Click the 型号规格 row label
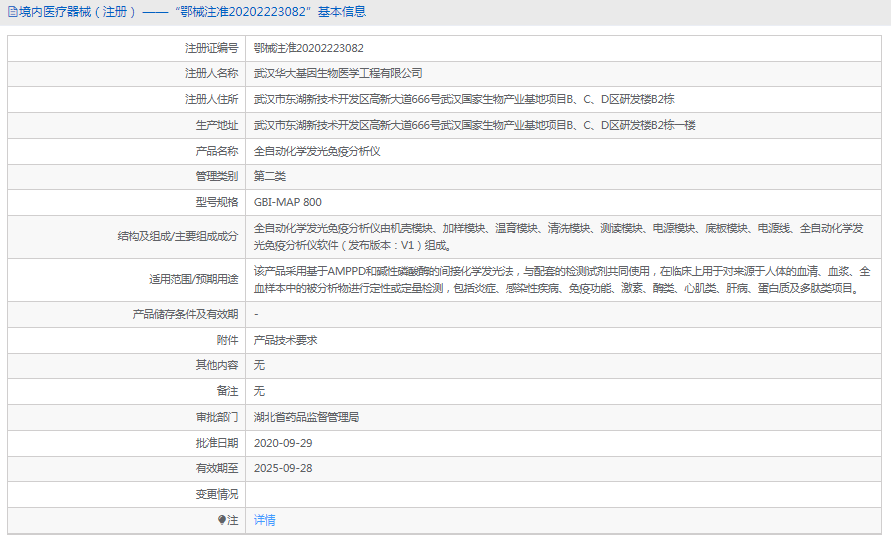 coord(217,202)
